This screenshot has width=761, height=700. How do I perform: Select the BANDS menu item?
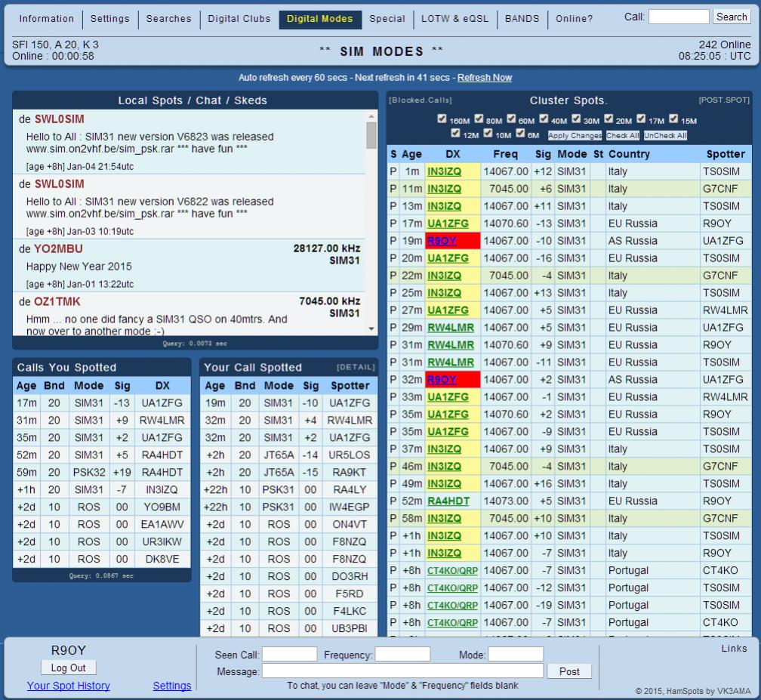522,19
